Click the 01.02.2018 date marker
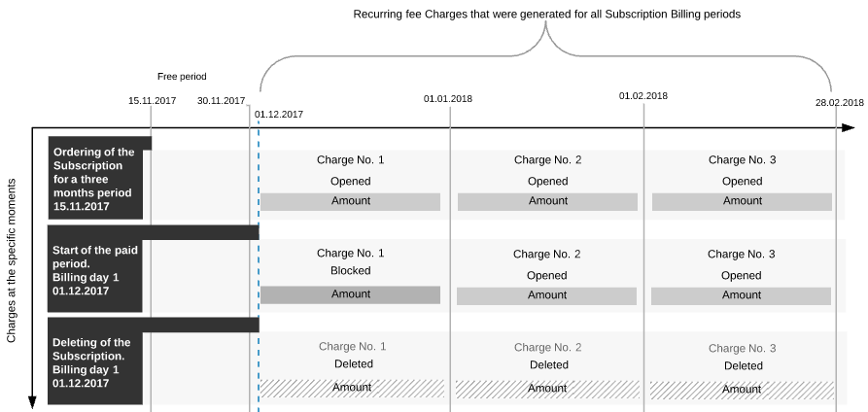 tap(643, 96)
